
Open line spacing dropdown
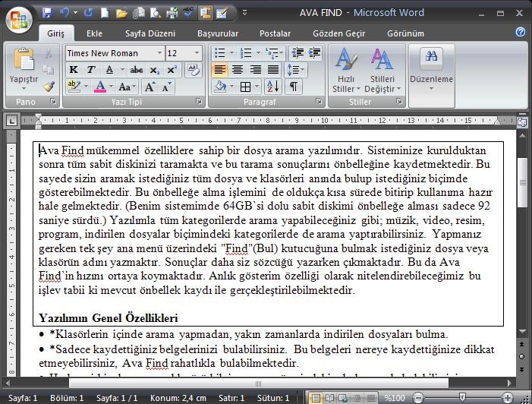click(x=295, y=70)
